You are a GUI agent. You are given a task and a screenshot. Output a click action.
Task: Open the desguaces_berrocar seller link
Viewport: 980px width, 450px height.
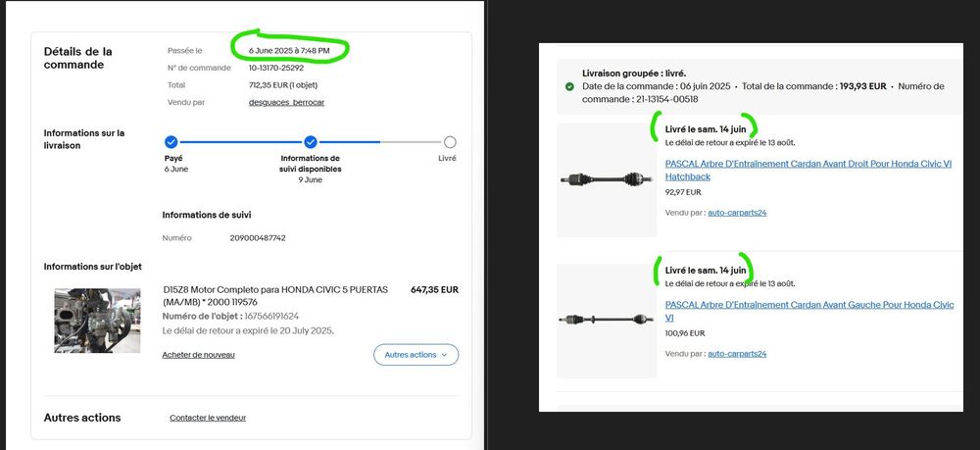[x=286, y=102]
